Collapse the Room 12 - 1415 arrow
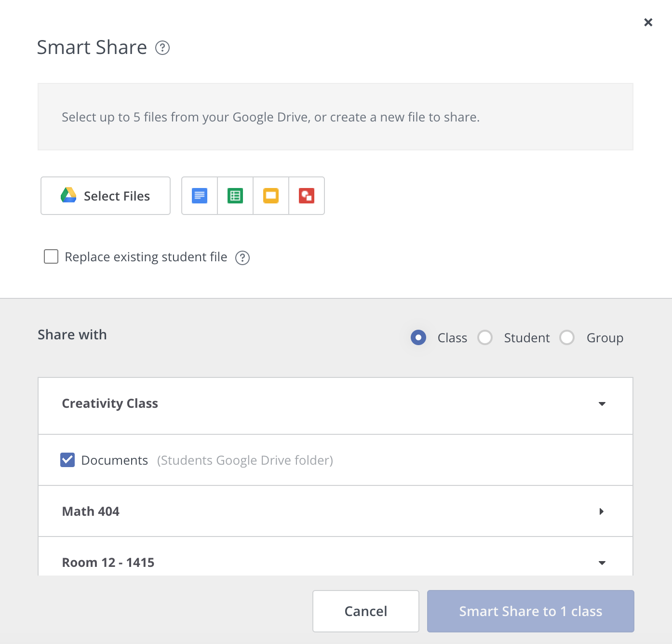Screen dimensions: 672x644 point(602,563)
